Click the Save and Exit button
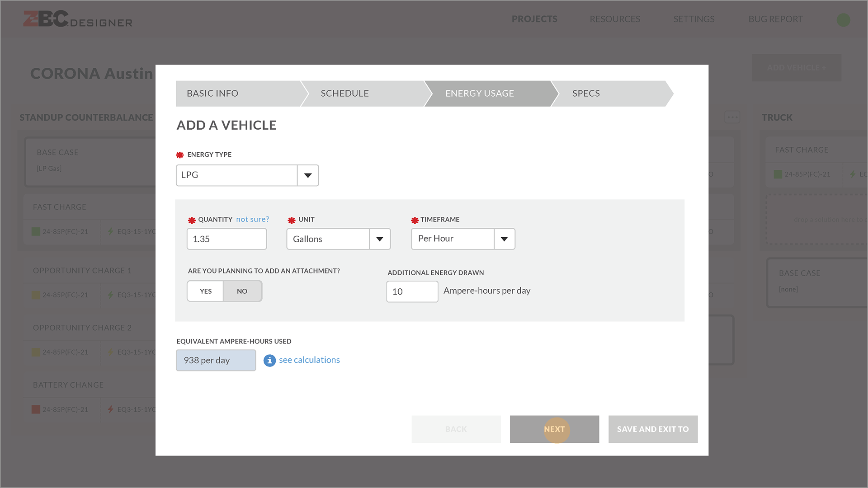 pos(653,429)
